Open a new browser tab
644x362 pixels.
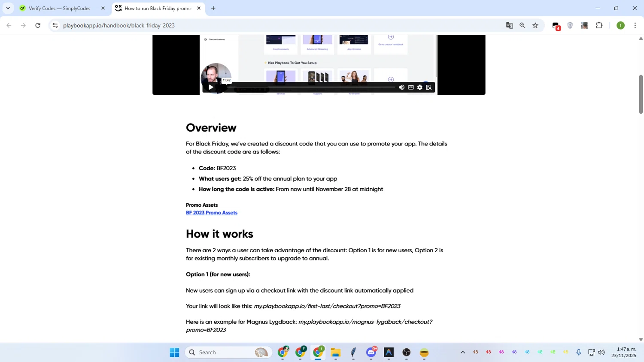click(213, 8)
